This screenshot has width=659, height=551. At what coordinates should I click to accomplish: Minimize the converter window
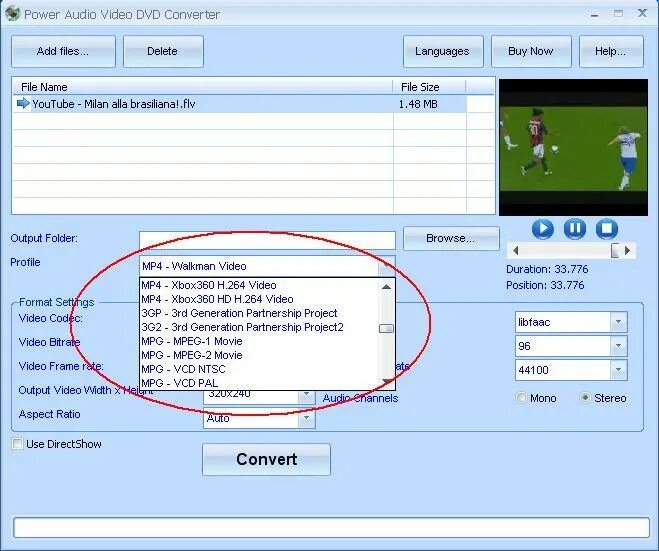594,15
